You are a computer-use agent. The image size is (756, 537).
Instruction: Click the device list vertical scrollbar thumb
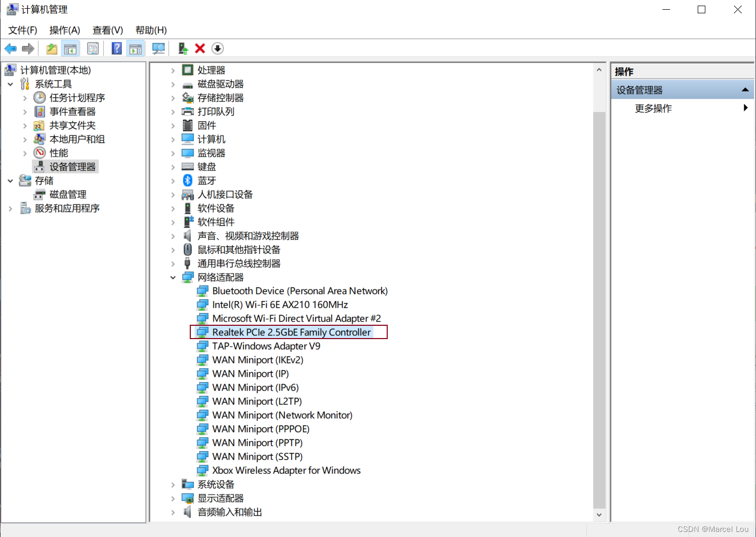point(599,310)
